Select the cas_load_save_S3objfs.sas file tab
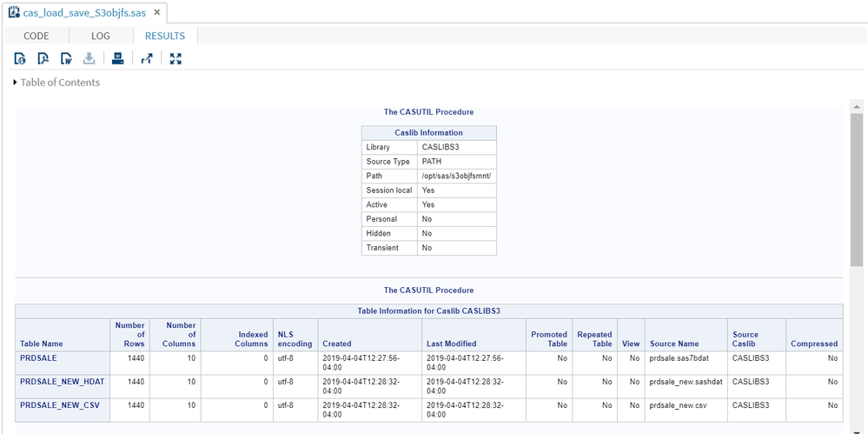Image resolution: width=868 pixels, height=434 pixels. [x=83, y=13]
